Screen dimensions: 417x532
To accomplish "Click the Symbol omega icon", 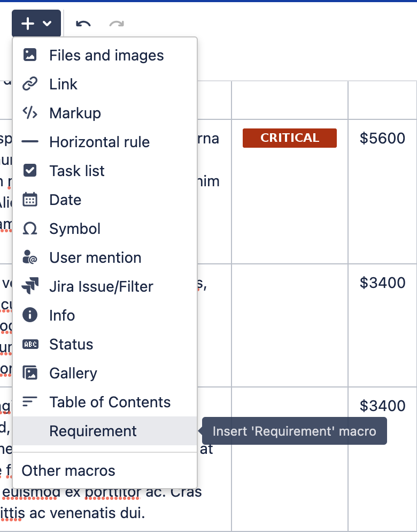I will [x=30, y=229].
